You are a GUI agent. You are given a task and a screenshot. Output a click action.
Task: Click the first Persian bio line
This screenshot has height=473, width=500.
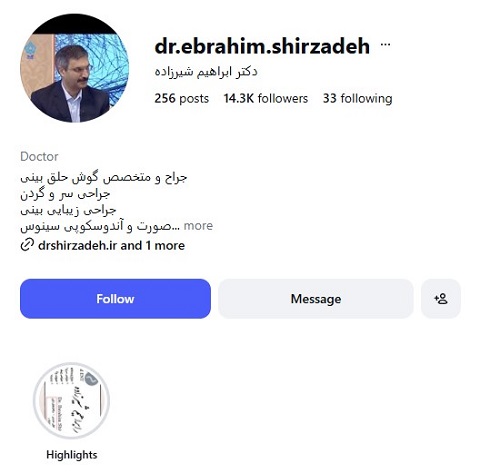coord(104,177)
